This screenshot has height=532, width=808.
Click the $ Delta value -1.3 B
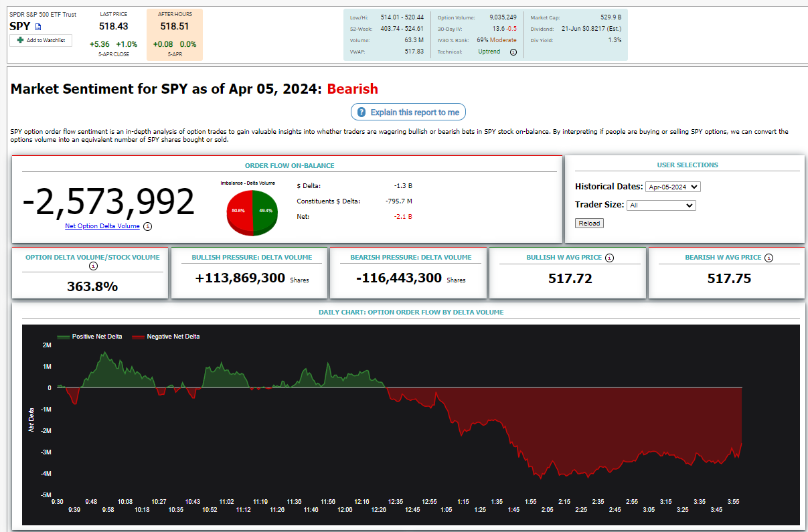point(403,186)
